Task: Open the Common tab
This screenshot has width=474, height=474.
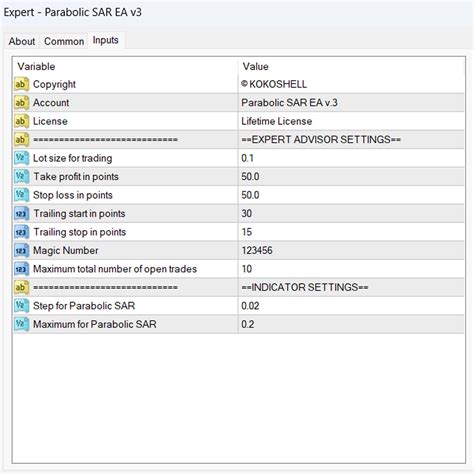Action: (64, 41)
